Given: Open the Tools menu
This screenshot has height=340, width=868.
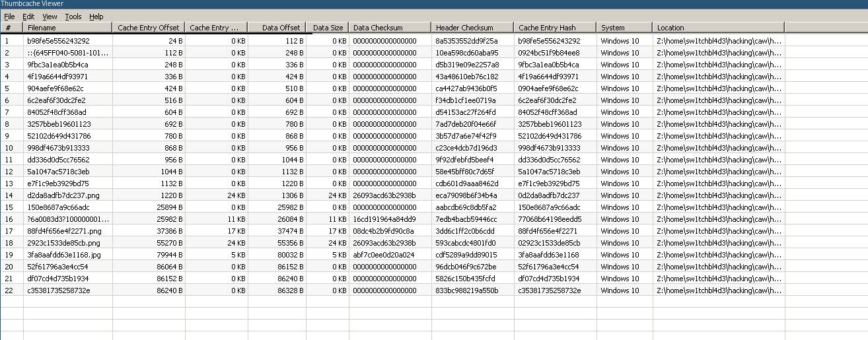Looking at the screenshot, I should [73, 17].
